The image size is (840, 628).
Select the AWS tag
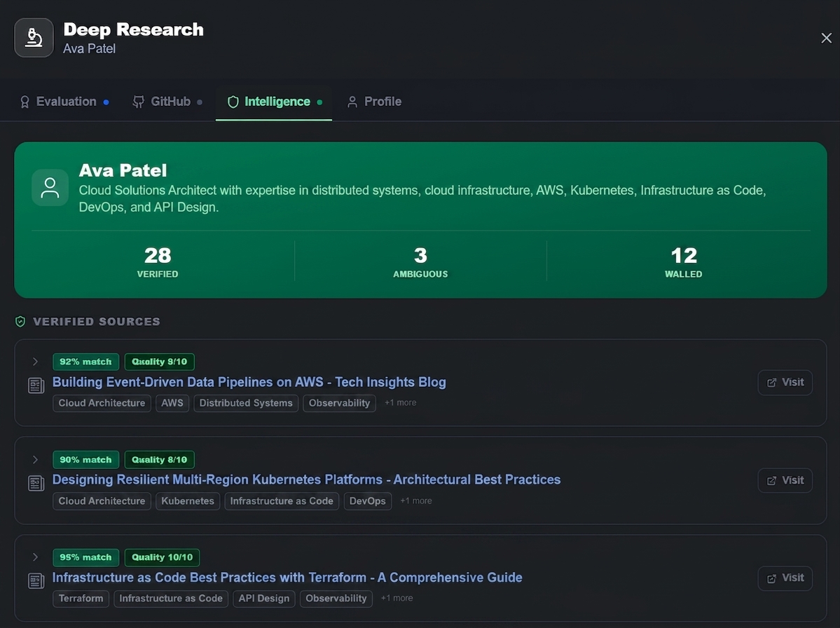pyautogui.click(x=172, y=403)
